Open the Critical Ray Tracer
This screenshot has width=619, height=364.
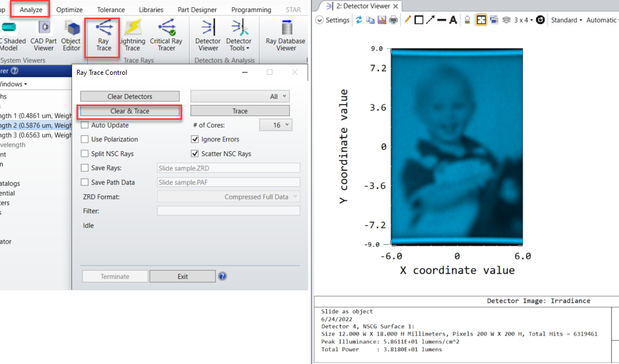point(166,37)
